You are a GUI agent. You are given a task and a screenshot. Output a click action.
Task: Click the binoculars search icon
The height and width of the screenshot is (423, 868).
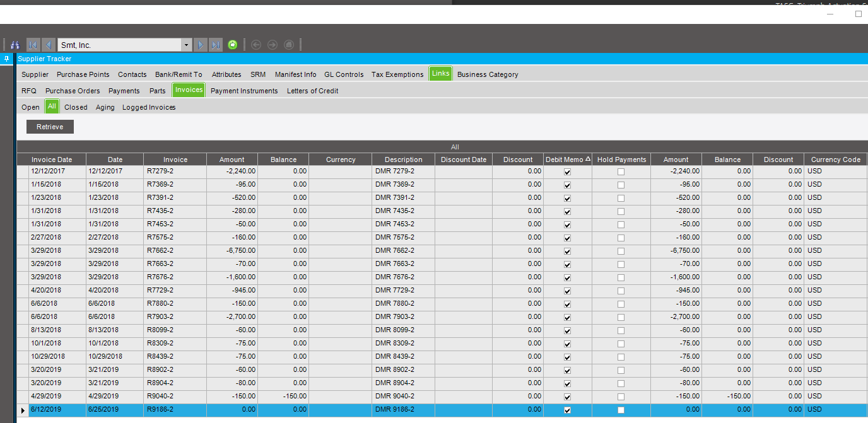[x=15, y=45]
